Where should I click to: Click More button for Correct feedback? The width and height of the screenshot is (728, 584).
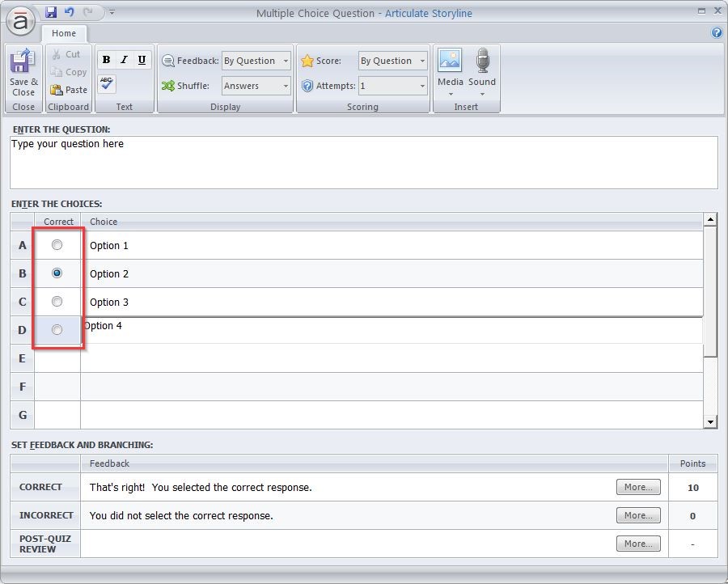coord(638,487)
